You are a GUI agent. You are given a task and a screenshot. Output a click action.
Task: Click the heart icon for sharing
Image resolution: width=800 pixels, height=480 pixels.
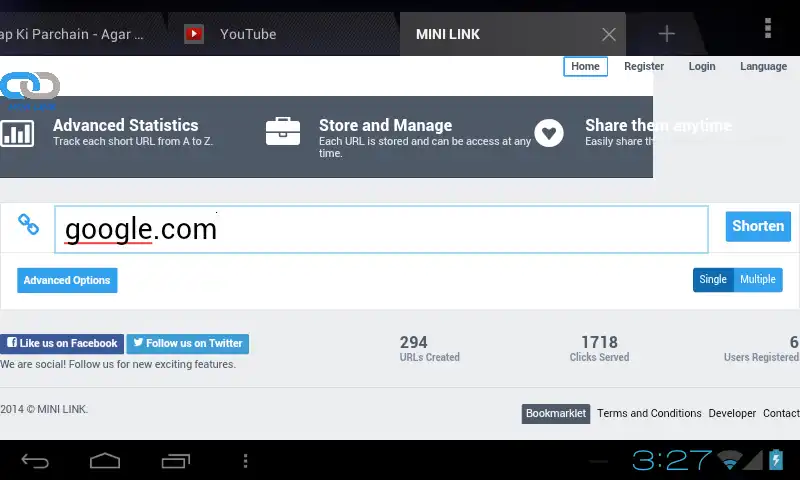pyautogui.click(x=549, y=133)
